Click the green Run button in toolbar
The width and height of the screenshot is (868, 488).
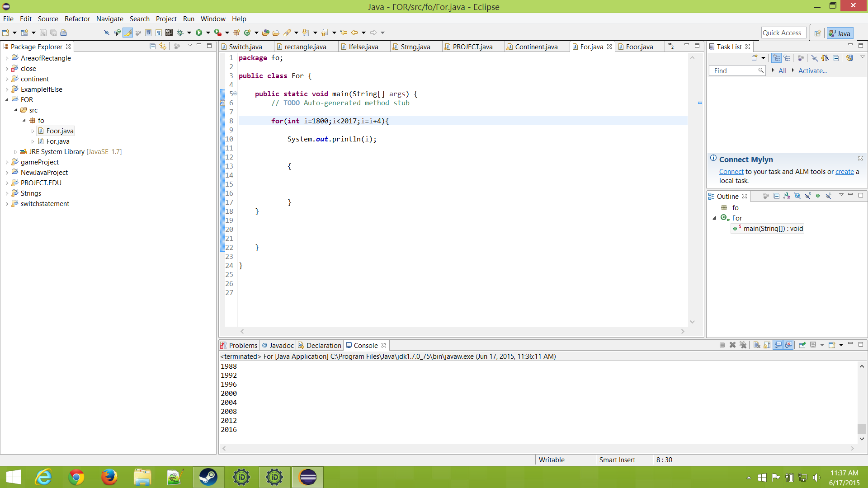click(x=198, y=33)
